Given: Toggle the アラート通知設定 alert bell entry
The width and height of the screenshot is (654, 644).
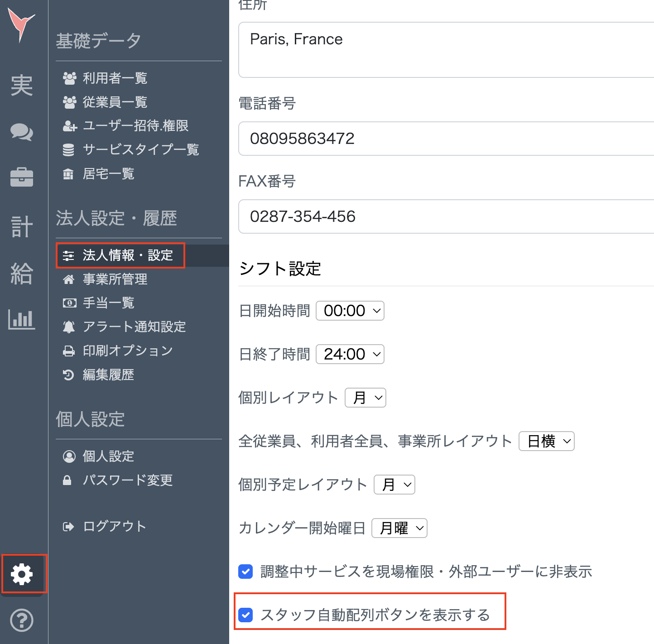Looking at the screenshot, I should pos(134,327).
